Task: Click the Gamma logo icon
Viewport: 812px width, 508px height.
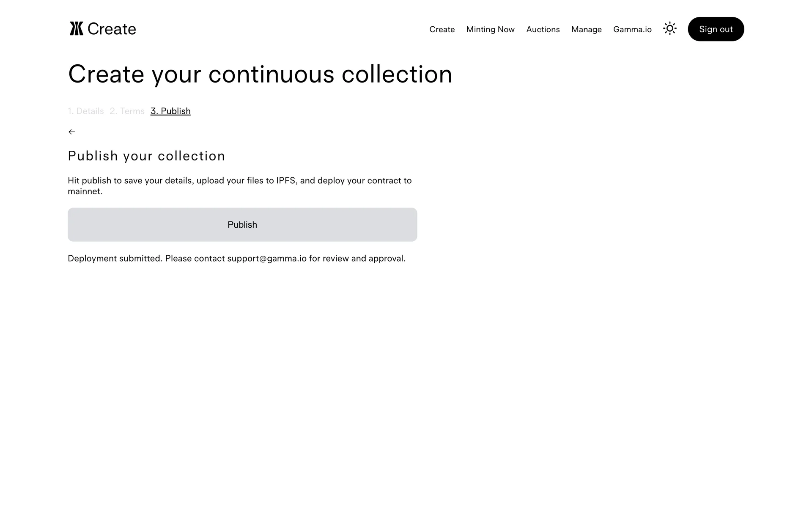Action: (77, 29)
